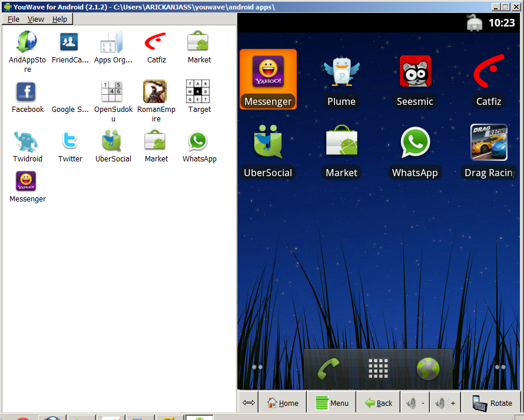Open the View menu

(36, 19)
